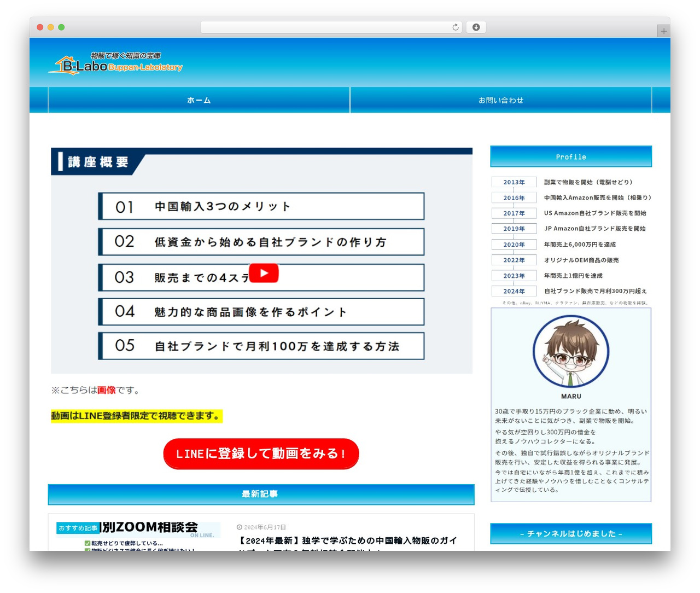Click the 2013年 timeline label
Screen dimensions: 700x593
click(514, 182)
